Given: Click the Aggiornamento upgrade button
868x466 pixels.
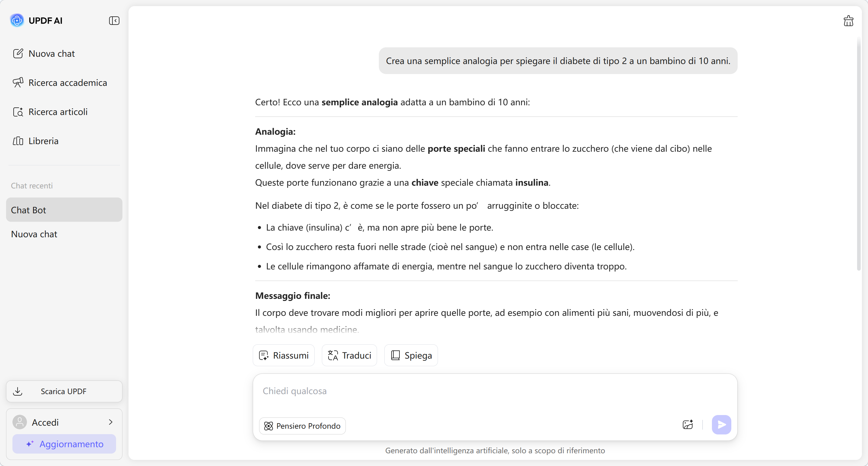Looking at the screenshot, I should (x=64, y=444).
